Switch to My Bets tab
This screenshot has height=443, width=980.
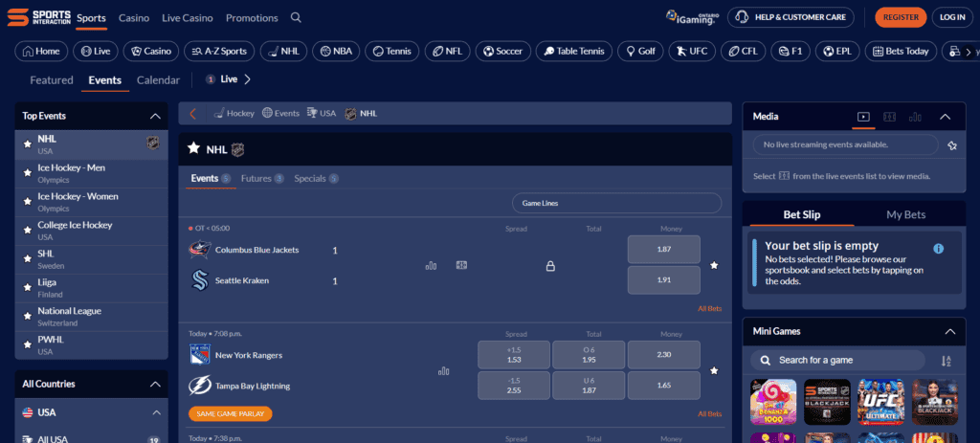click(905, 215)
